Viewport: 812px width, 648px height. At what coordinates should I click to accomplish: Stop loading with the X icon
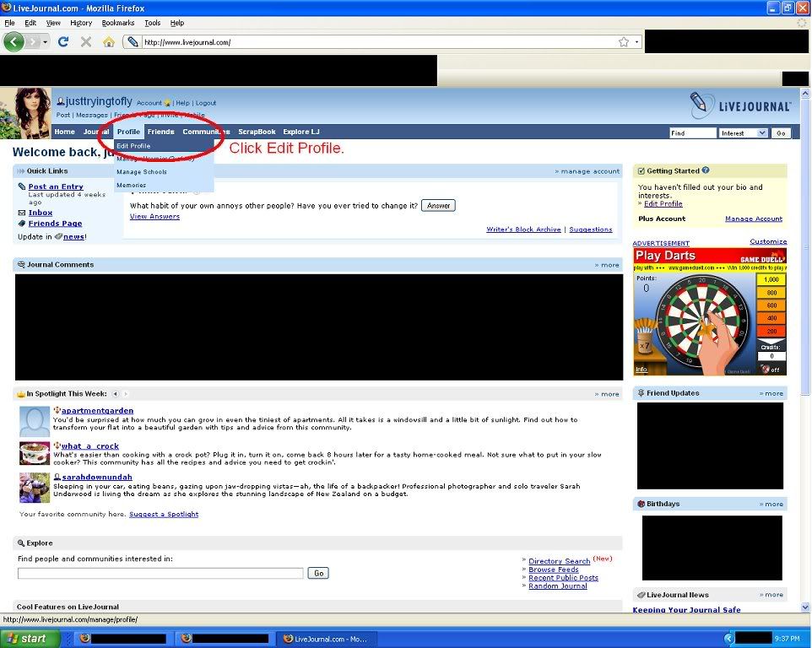86,42
